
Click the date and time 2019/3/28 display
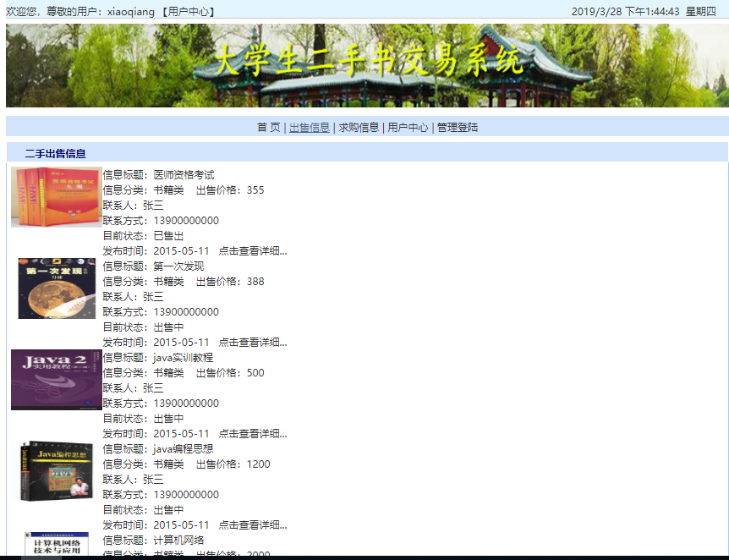644,12
